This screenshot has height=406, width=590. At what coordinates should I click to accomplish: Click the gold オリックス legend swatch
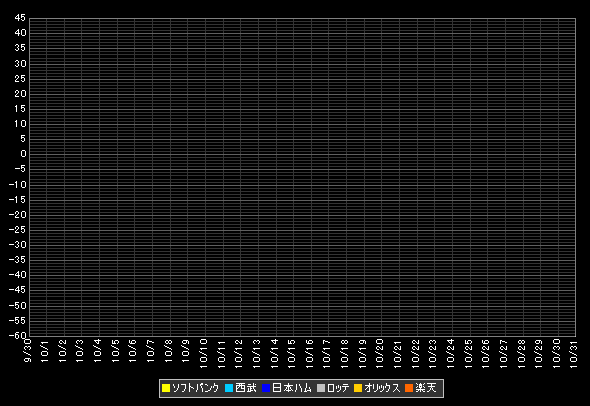point(358,388)
